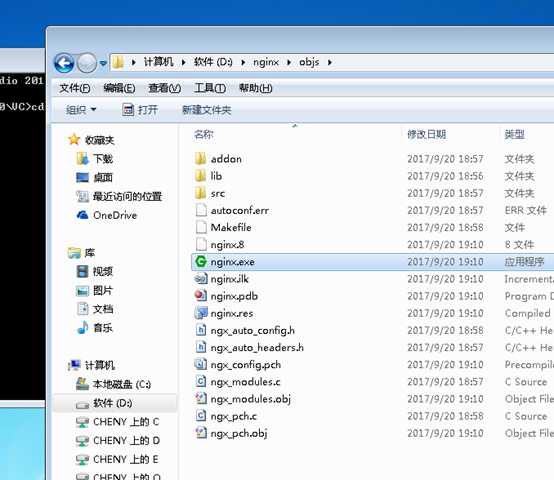Screen dimensions: 554x480
Task: Select the lib folder icon
Action: (x=201, y=176)
